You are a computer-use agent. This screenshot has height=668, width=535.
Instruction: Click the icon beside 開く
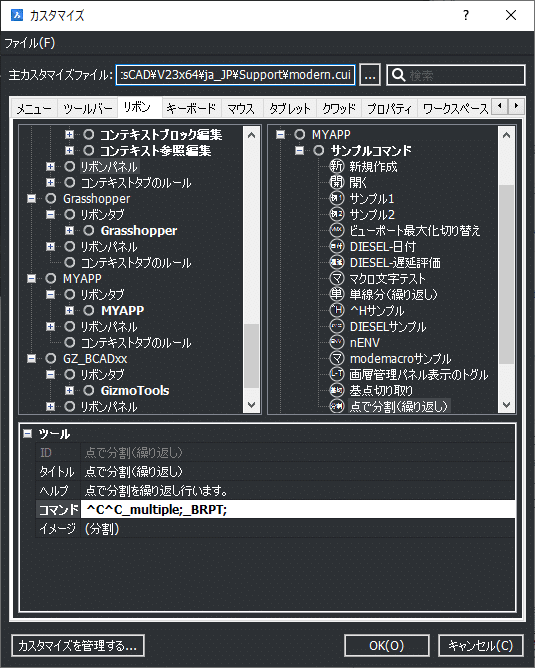pyautogui.click(x=337, y=182)
